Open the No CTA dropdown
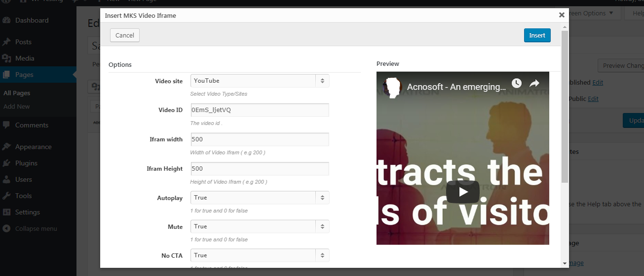Screen dimensions: 644x276 coord(260,255)
